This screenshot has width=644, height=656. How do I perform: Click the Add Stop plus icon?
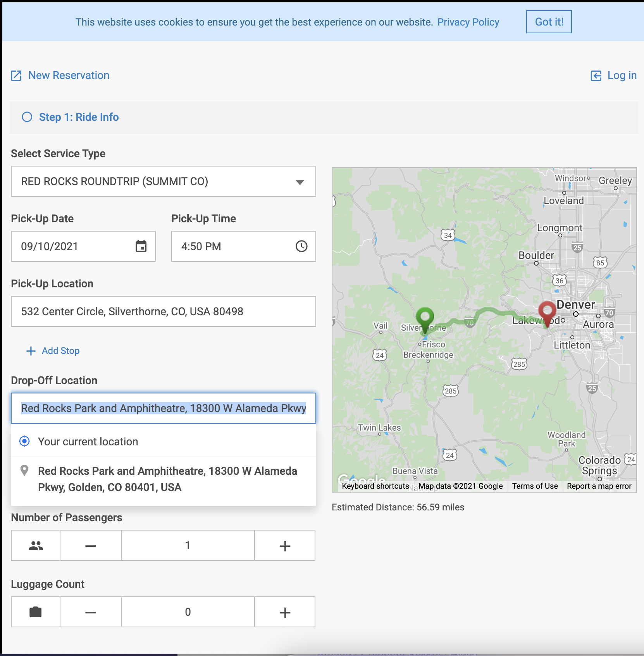coord(31,351)
